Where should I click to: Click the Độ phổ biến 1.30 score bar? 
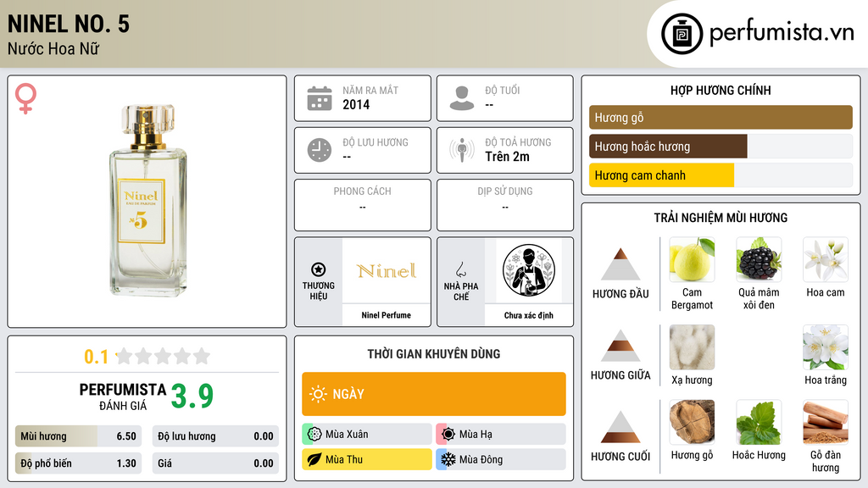click(x=78, y=463)
